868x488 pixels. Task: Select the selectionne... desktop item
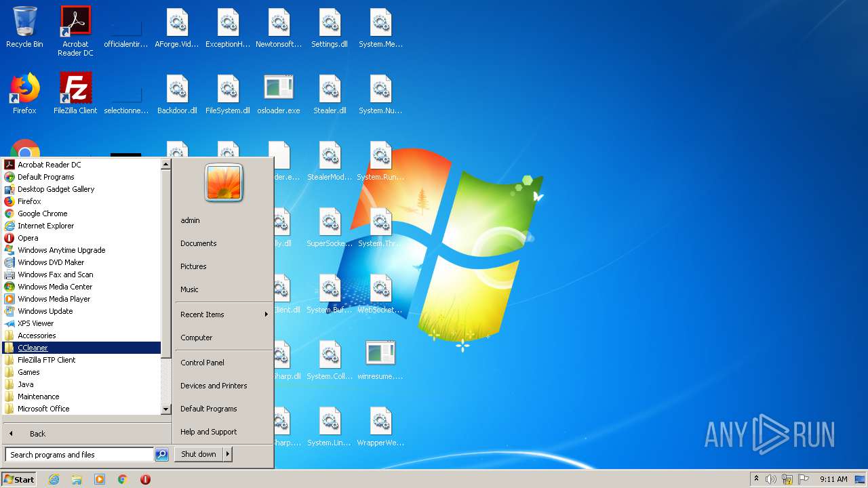coord(126,94)
